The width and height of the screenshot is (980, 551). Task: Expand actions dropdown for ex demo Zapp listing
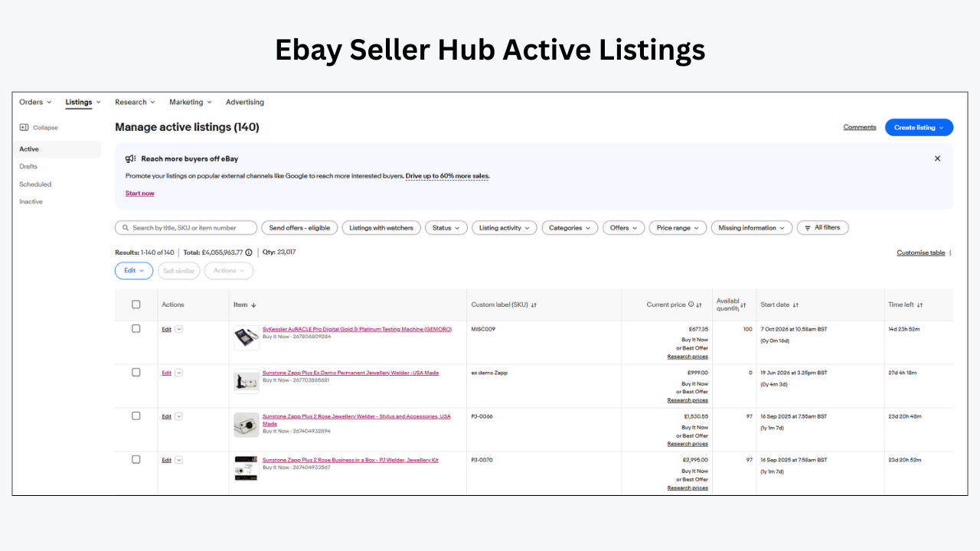(178, 373)
